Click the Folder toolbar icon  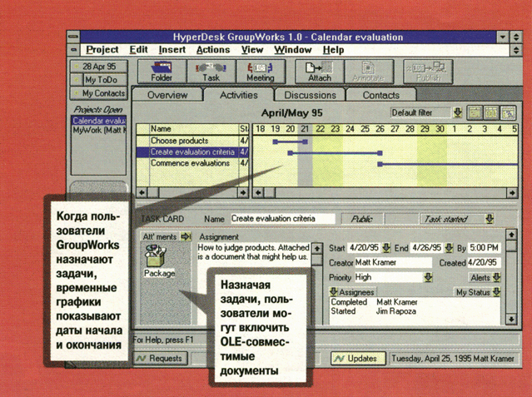coord(162,71)
